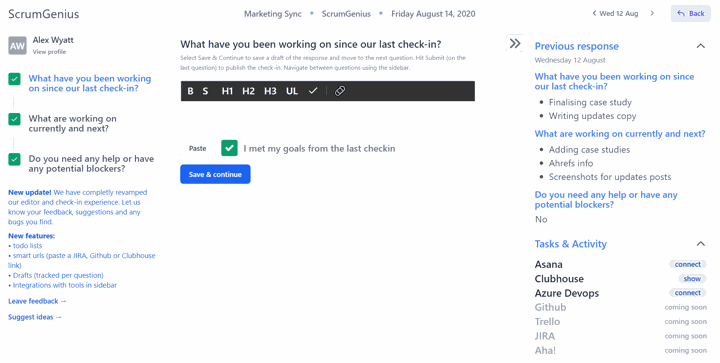Apply bold formatting with B icon
Viewport: 720px width, 363px height.
(x=190, y=91)
